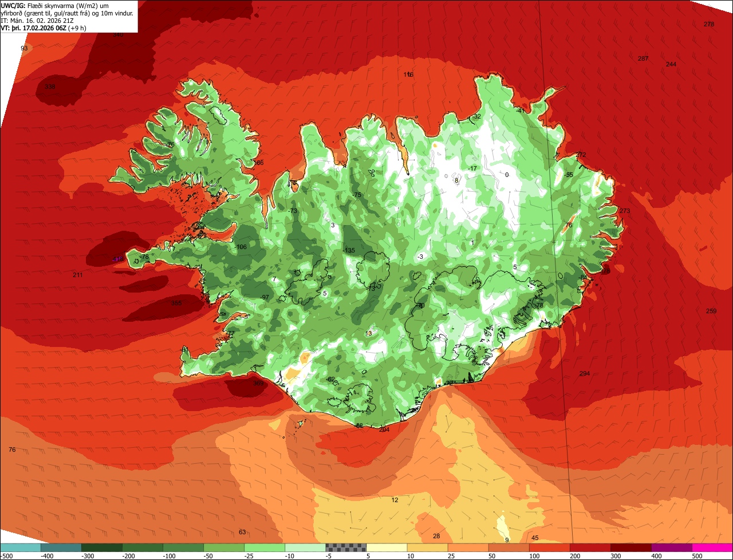The width and height of the screenshot is (733, 560).
Task: Click the purple 418 value off Snæfellsnes
Action: tap(117, 259)
